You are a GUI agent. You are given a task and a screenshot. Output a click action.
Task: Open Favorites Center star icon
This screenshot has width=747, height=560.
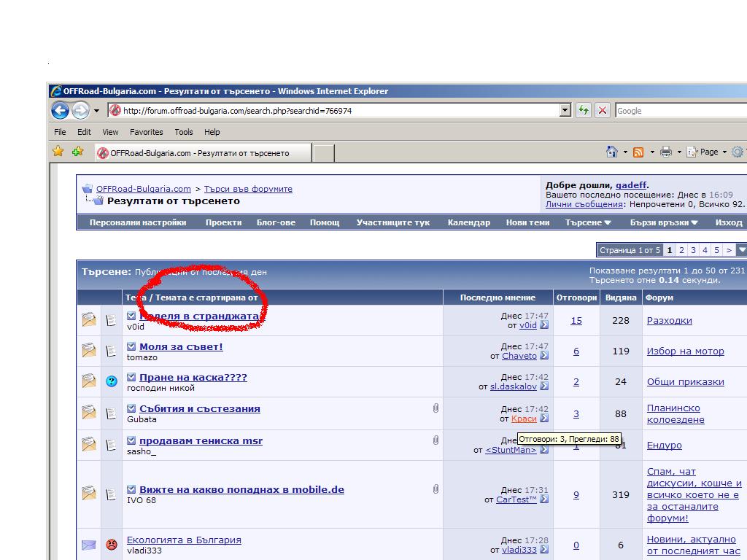coord(58,152)
